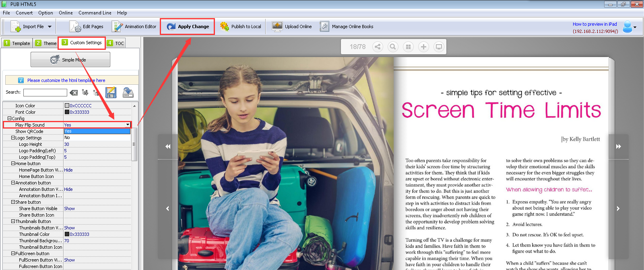This screenshot has height=270, width=644.
Task: Choose 'Yes' in the dropdown list
Action: tap(97, 131)
